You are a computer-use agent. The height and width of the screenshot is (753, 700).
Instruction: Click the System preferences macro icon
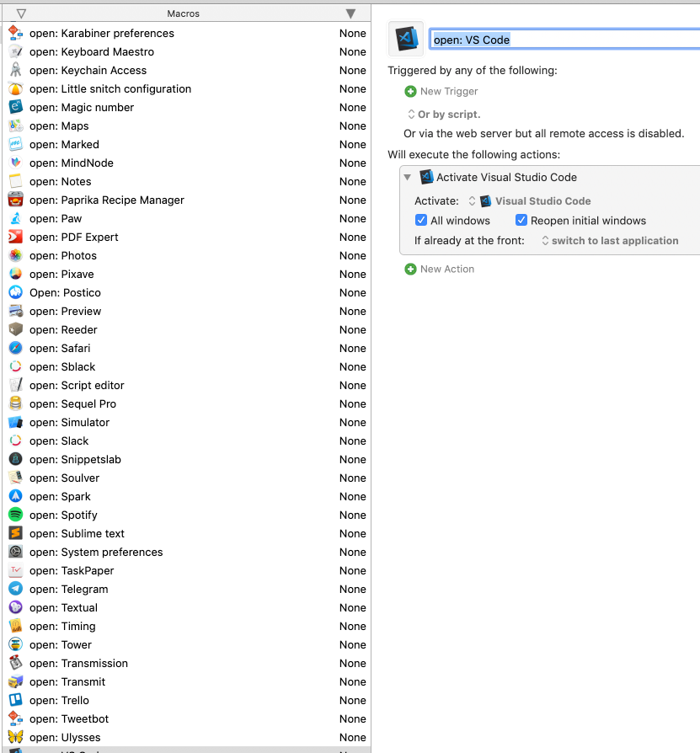(16, 552)
